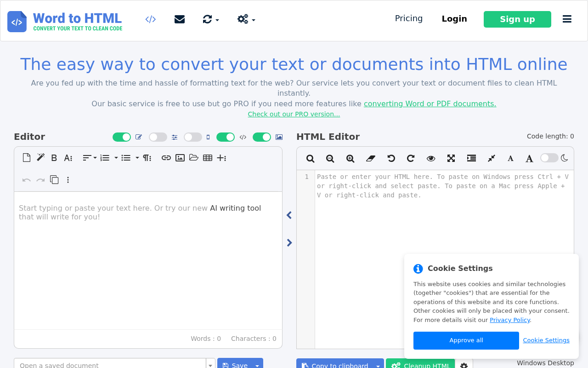Open the Privacy Policy link

pyautogui.click(x=510, y=320)
